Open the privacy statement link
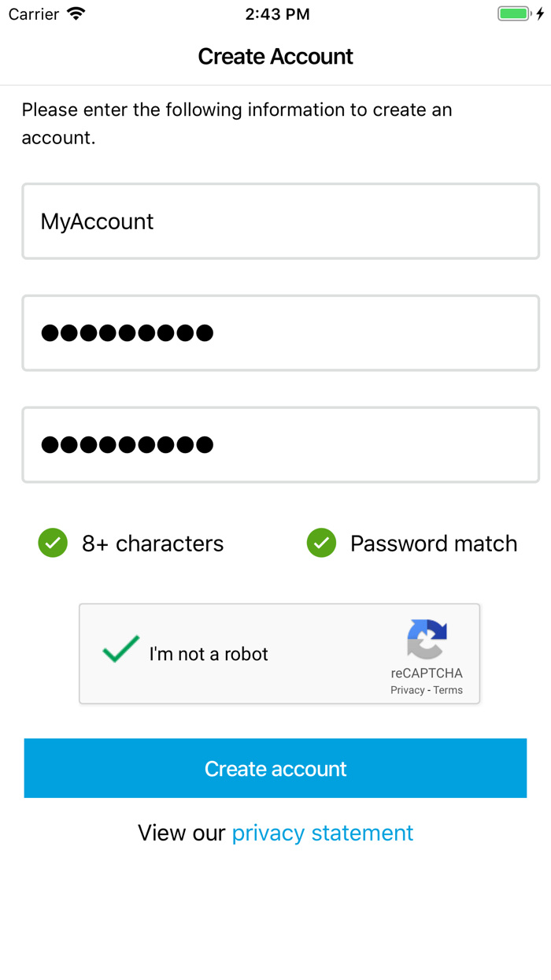The height and width of the screenshot is (980, 551). click(x=322, y=832)
